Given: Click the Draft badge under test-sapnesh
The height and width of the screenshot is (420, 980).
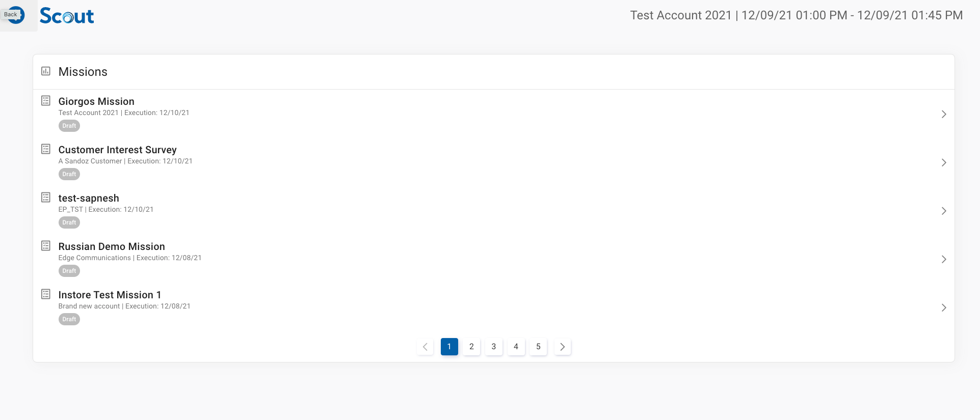Looking at the screenshot, I should pos(69,222).
